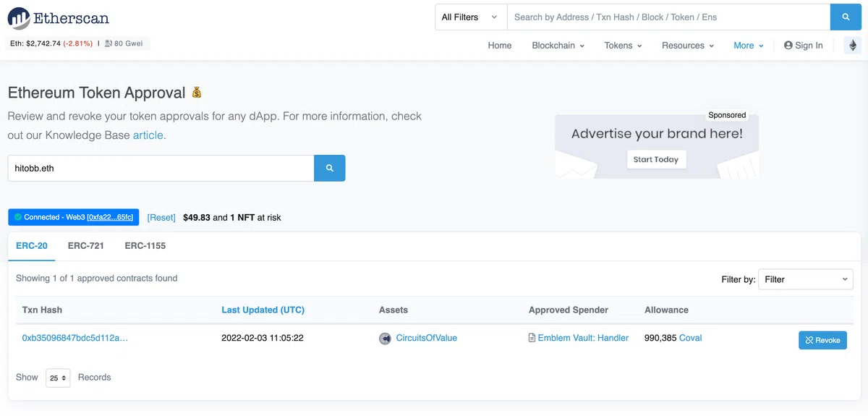
Task: Click the Approved Spender column header
Action: pyautogui.click(x=568, y=310)
